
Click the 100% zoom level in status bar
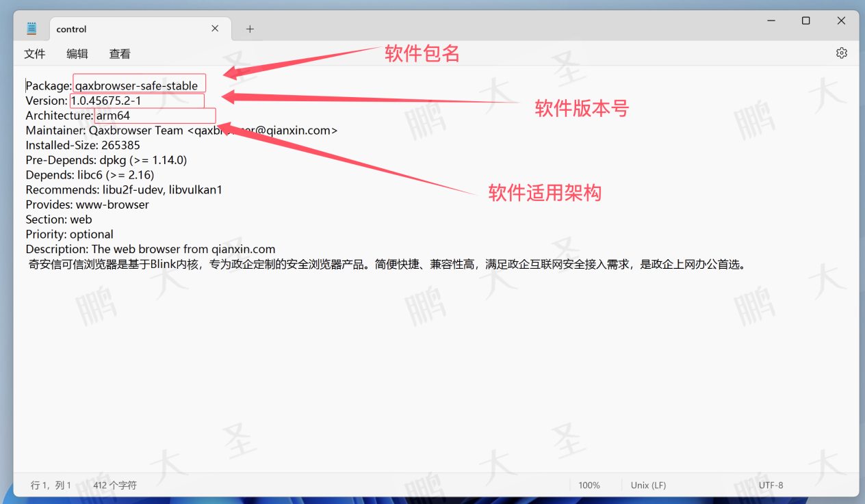[589, 486]
